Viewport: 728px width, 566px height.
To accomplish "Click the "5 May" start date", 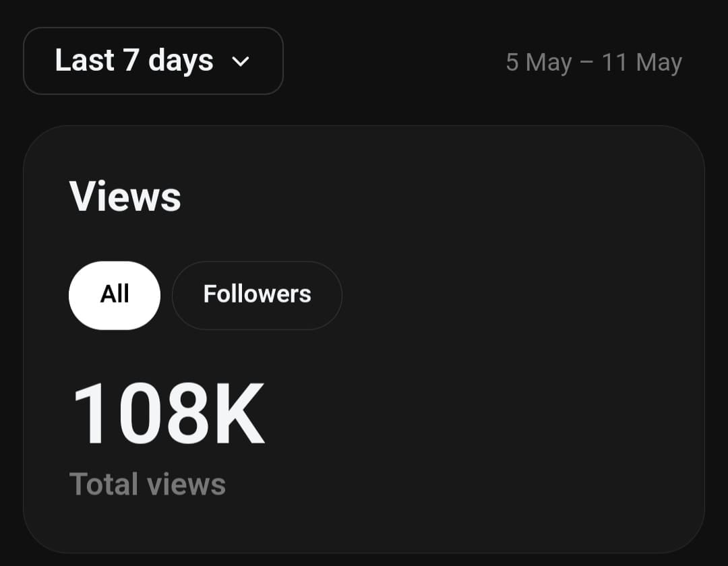I will (x=539, y=63).
